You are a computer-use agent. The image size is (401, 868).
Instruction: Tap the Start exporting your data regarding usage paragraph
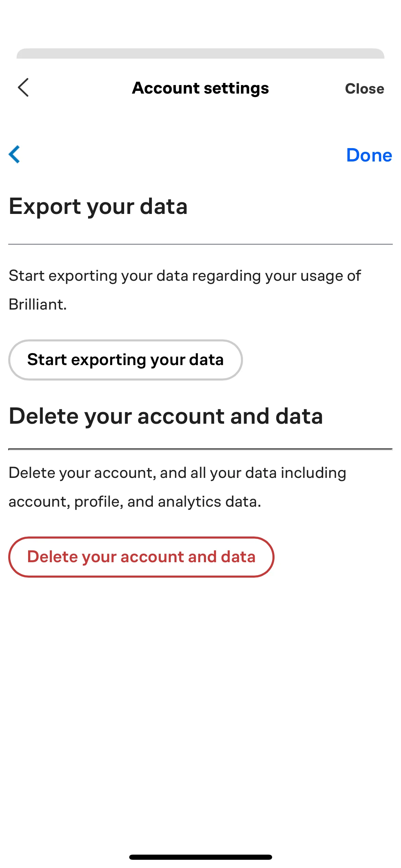[x=185, y=290]
